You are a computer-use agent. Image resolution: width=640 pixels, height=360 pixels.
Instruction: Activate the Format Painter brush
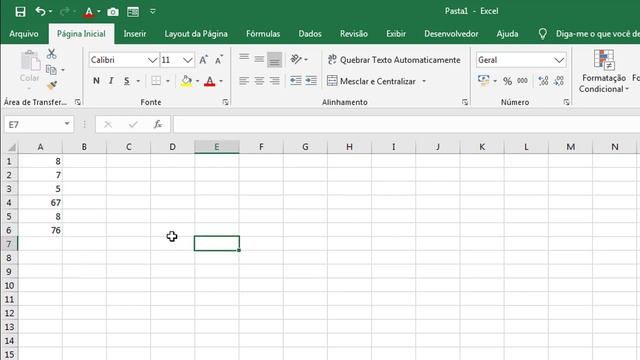(x=52, y=85)
